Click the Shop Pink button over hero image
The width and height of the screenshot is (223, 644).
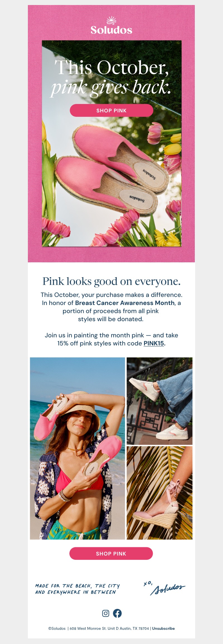[111, 110]
